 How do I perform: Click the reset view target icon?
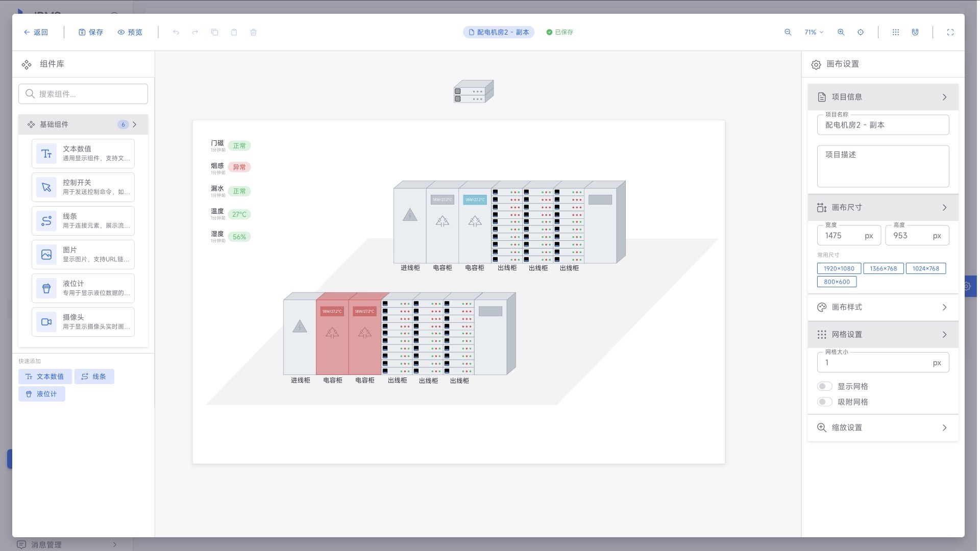pos(861,32)
